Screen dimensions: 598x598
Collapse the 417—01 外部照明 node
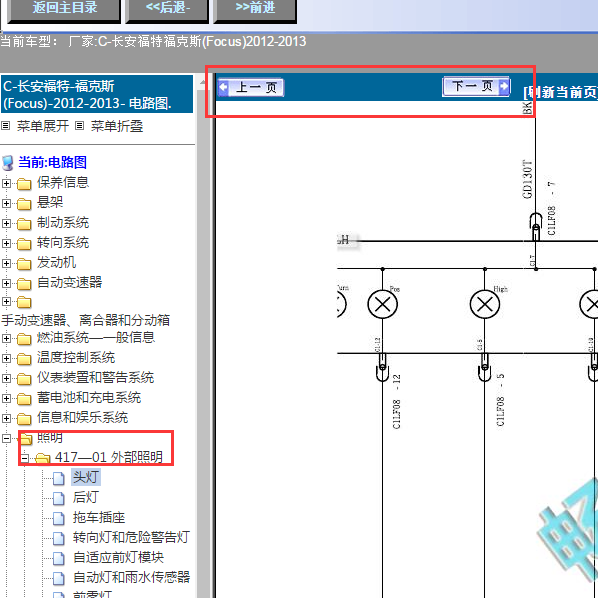[24, 458]
